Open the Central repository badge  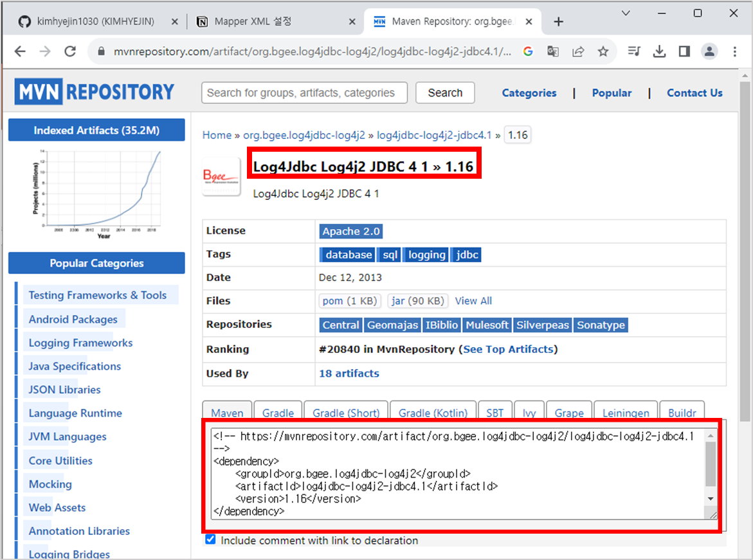point(340,325)
